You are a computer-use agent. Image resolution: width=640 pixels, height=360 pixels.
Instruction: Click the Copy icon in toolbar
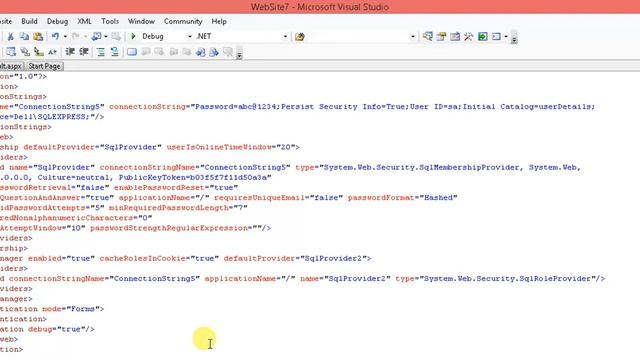(24, 37)
